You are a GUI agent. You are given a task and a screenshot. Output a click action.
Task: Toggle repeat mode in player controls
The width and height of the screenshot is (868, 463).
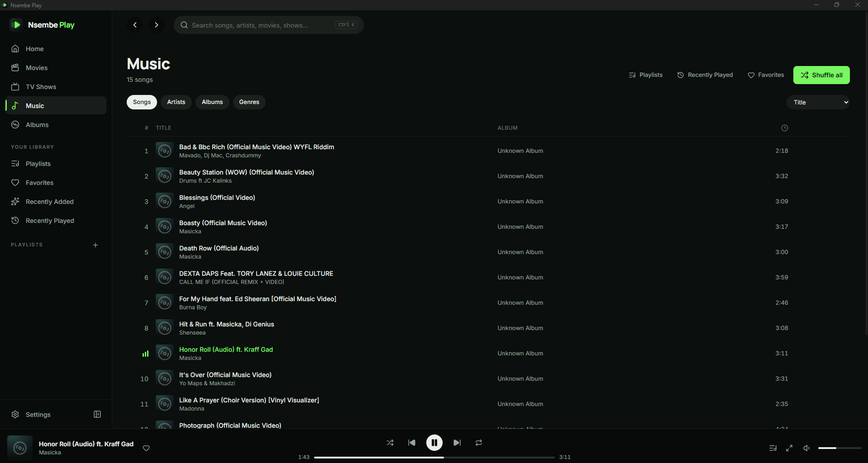pos(479,443)
